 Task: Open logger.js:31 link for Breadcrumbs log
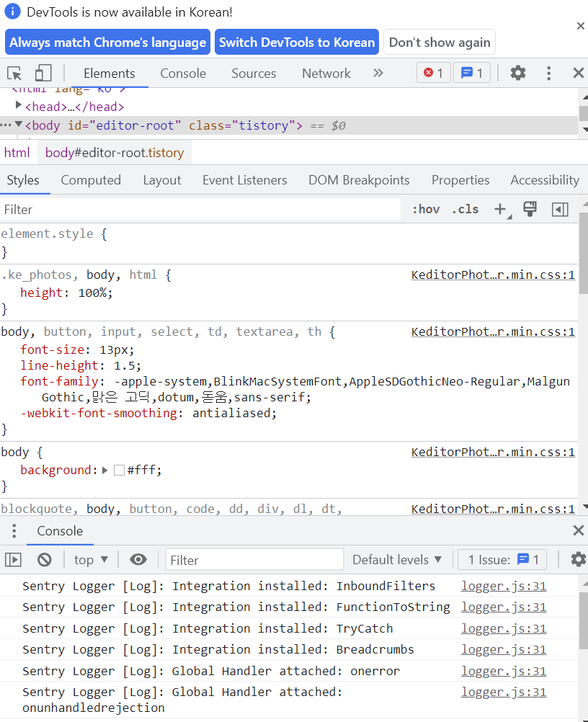coord(504,650)
